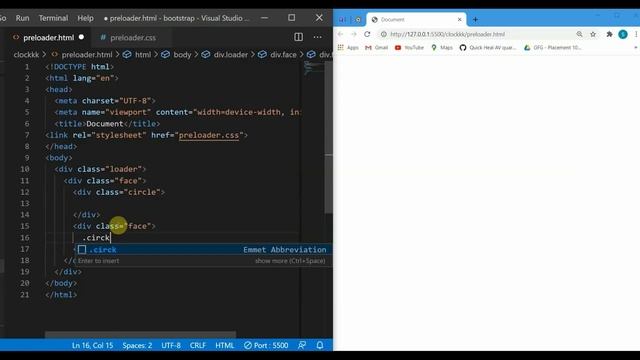Click the Chrome address bar URL
The image size is (640, 360).
pos(447,34)
